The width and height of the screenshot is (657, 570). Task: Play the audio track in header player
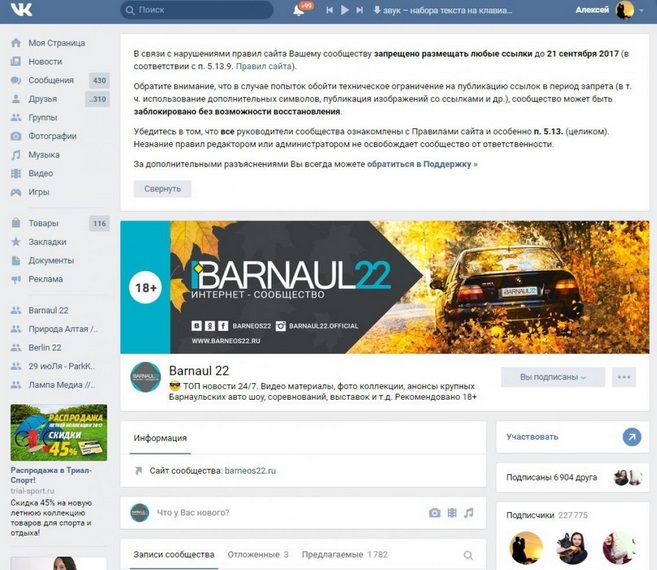pyautogui.click(x=344, y=10)
